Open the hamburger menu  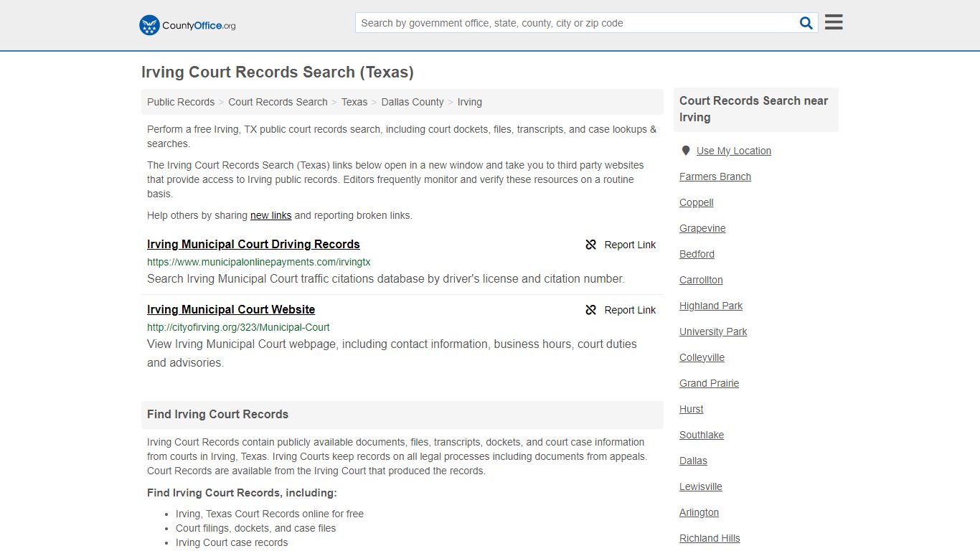point(834,22)
